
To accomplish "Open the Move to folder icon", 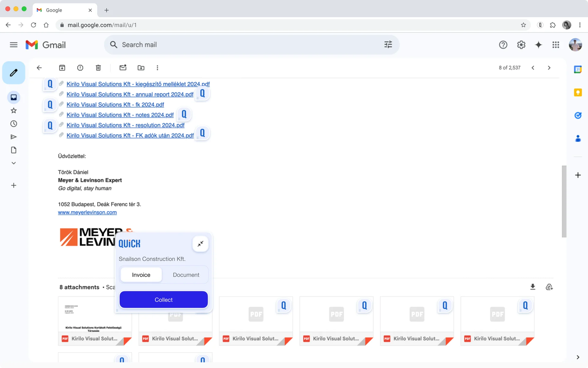I will (x=141, y=68).
